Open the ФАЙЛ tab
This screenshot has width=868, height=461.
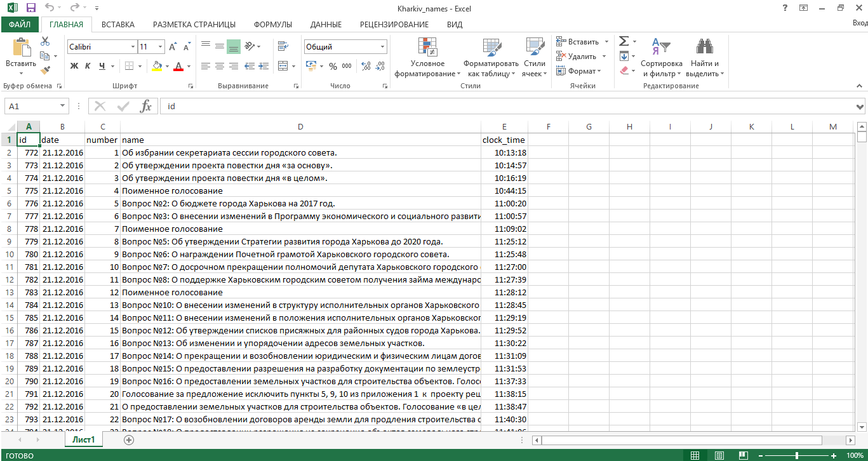20,25
